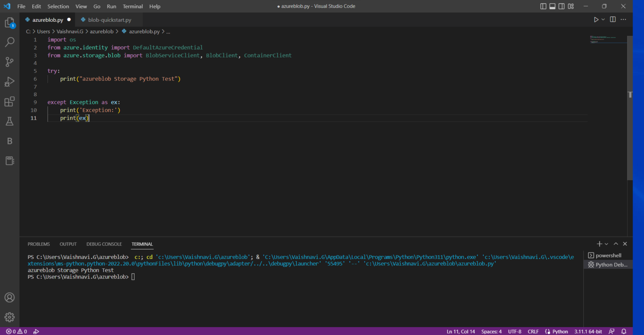
Task: Open the Accounts menu
Action: (x=10, y=297)
